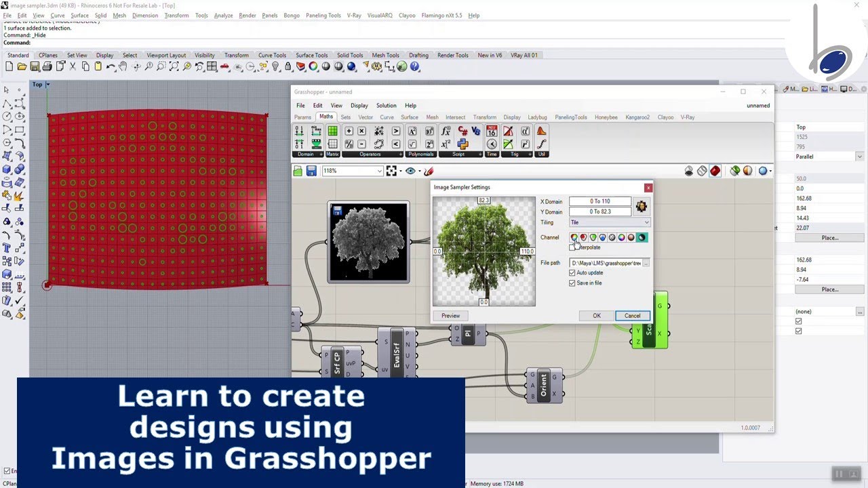Click the Y Domain input field

[x=600, y=211]
